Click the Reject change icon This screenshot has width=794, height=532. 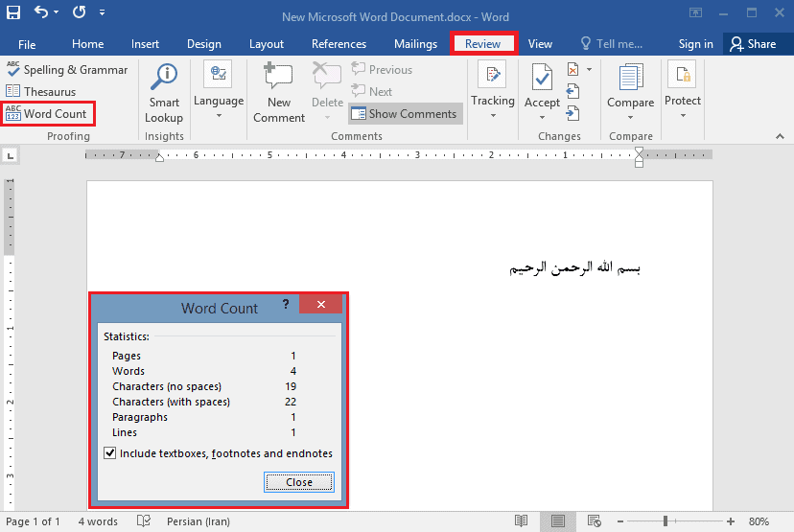tap(572, 69)
